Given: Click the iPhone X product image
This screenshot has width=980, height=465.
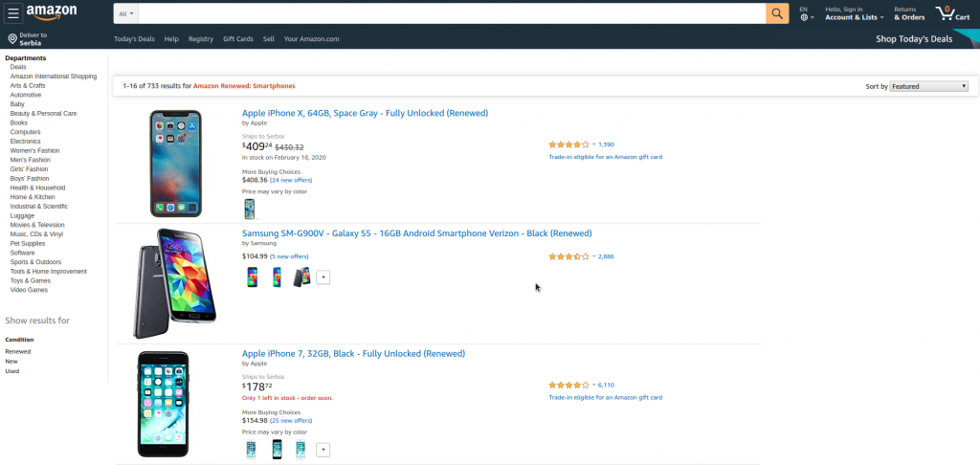Looking at the screenshot, I should pos(176,164).
